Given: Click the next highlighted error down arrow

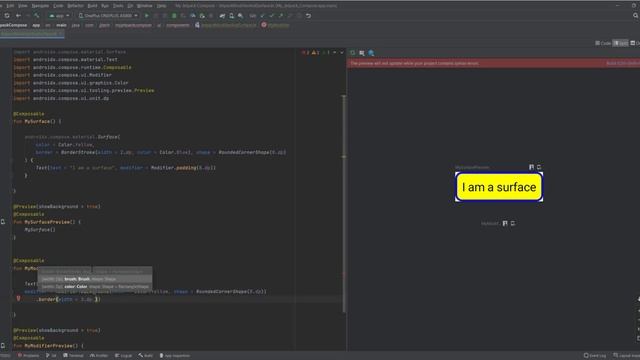Looking at the screenshot, I should click(x=342, y=53).
